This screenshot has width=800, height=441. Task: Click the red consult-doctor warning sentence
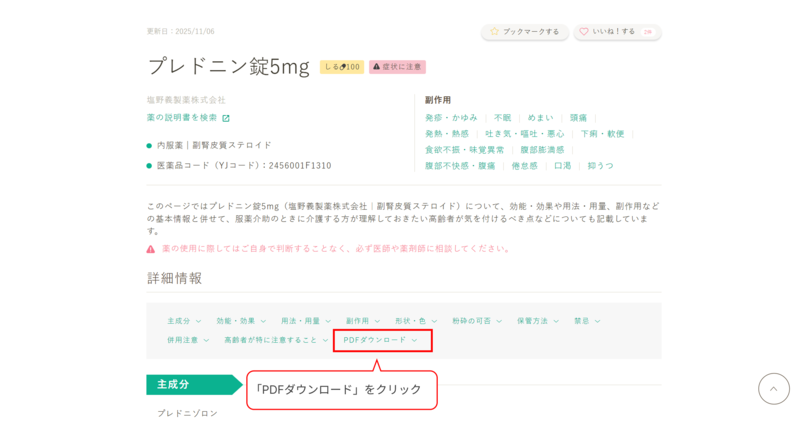tap(336, 249)
